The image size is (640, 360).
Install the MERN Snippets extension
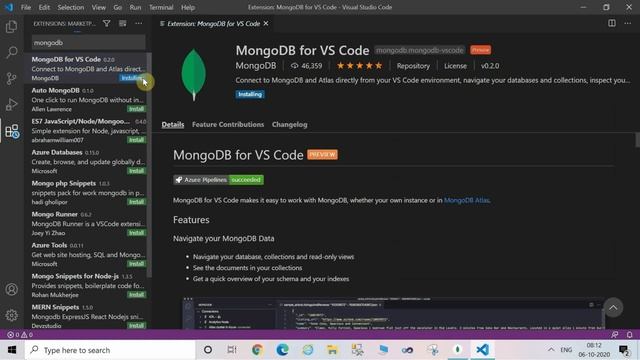coord(136,326)
